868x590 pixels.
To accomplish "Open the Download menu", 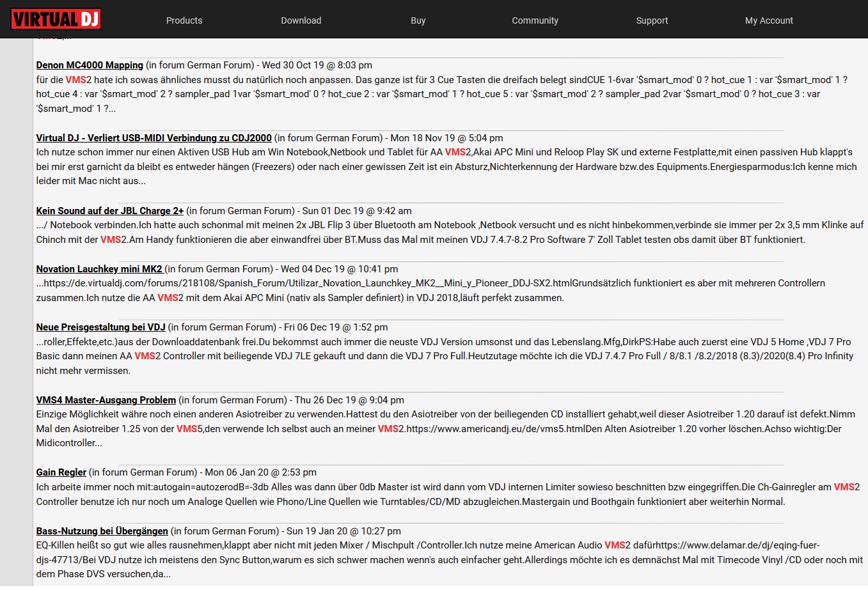I will pyautogui.click(x=301, y=20).
